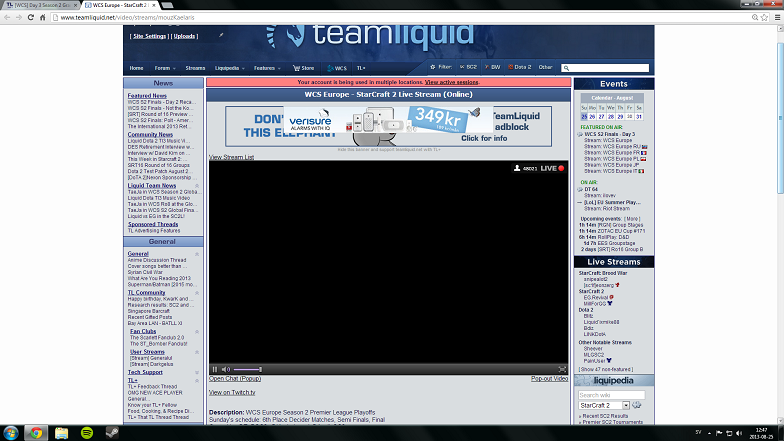The height and width of the screenshot is (441, 784).
Task: Toggle star next to User Streams
Action: tap(197, 352)
